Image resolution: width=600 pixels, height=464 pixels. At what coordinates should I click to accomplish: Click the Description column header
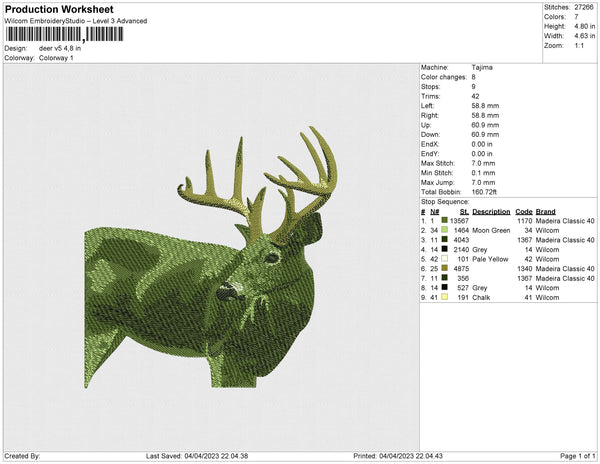pyautogui.click(x=492, y=211)
